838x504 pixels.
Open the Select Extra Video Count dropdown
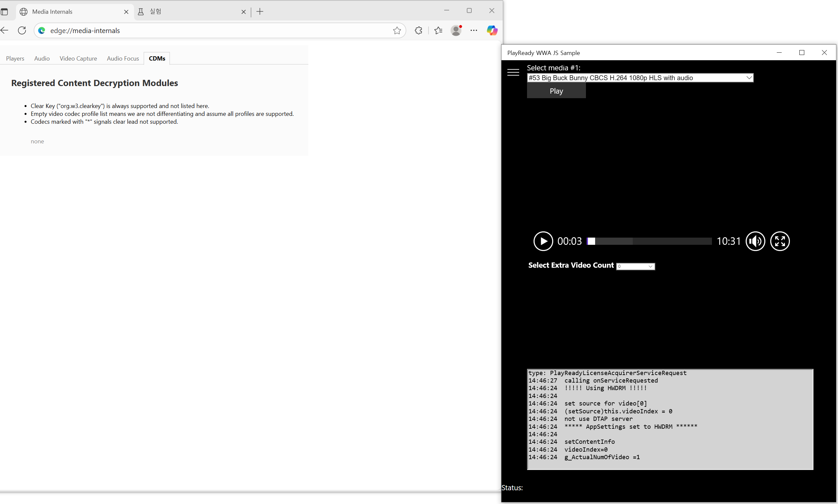coord(635,266)
